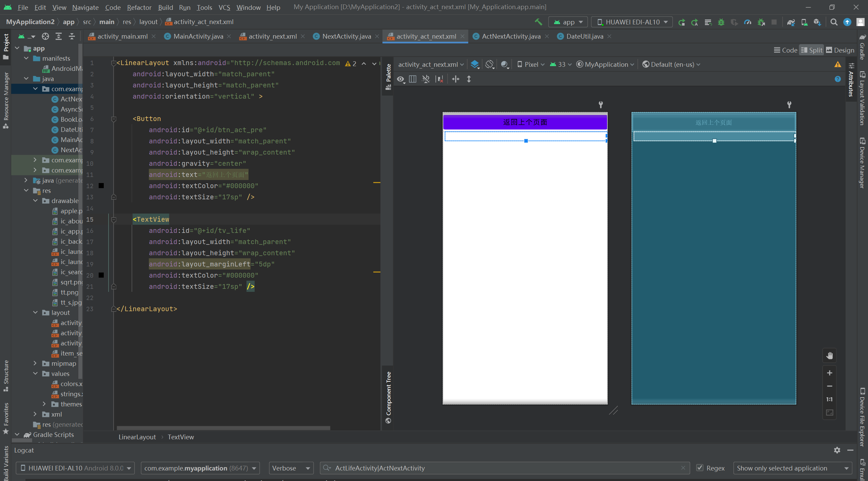This screenshot has height=481, width=868.
Task: Open the Profiler gauge icon
Action: pos(748,22)
